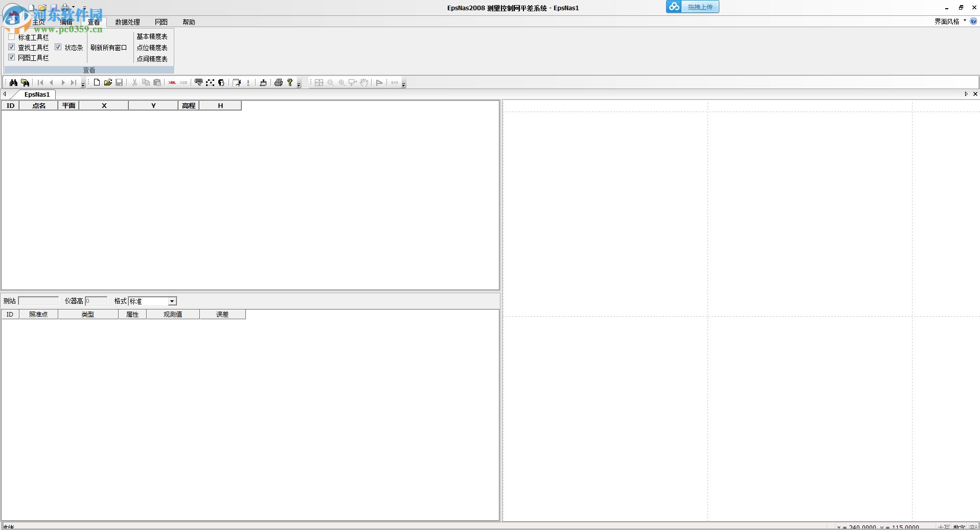This screenshot has height=530, width=980.
Task: Click into the 测站 input field
Action: (x=38, y=301)
